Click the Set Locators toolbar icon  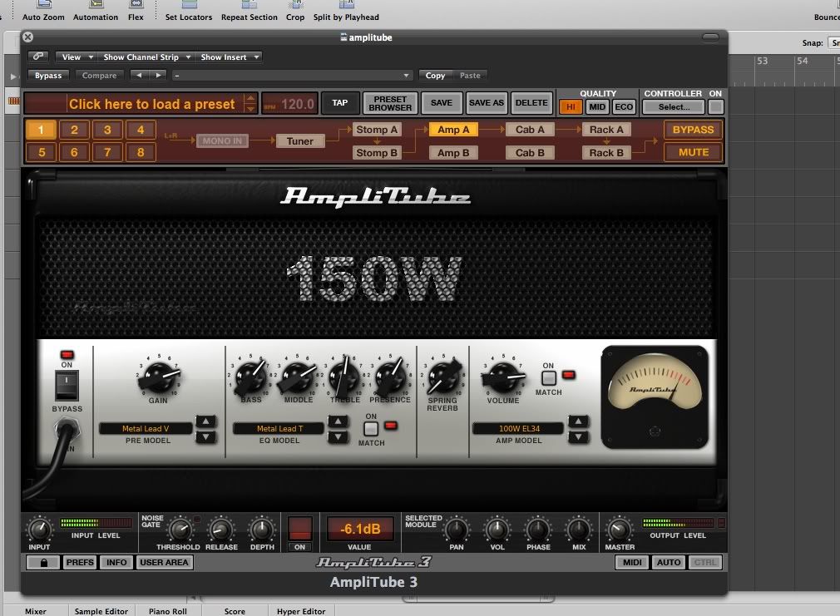[x=189, y=4]
